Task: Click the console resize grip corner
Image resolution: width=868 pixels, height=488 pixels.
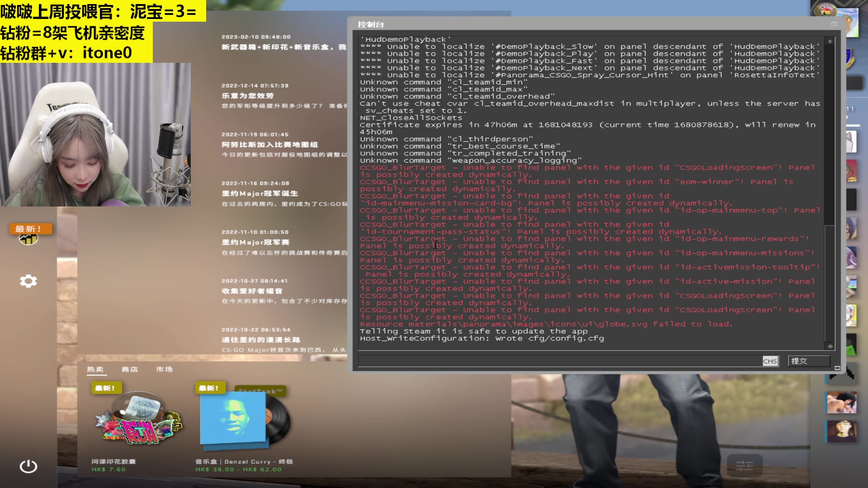Action: click(837, 368)
